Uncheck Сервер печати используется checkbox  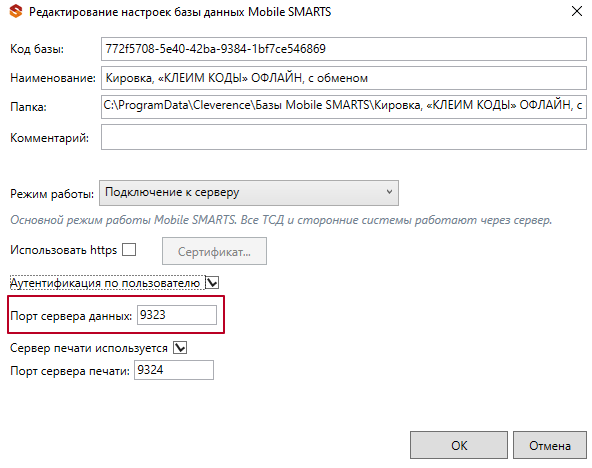point(180,348)
